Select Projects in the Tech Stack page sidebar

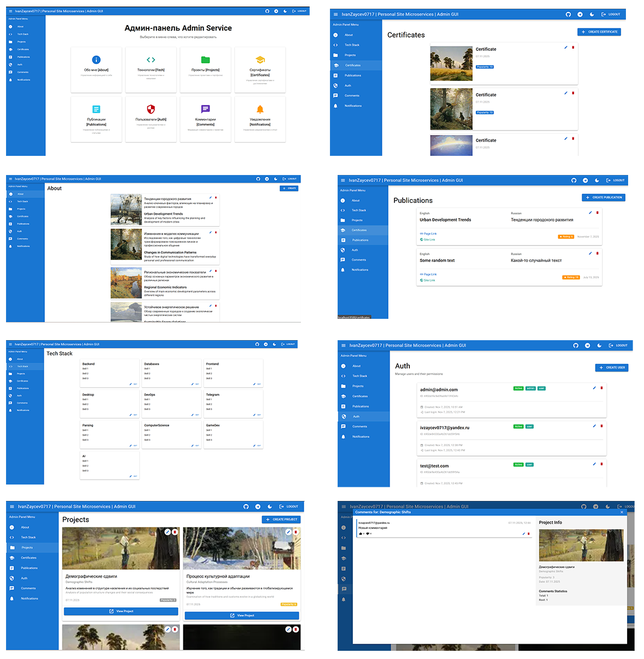pos(21,374)
